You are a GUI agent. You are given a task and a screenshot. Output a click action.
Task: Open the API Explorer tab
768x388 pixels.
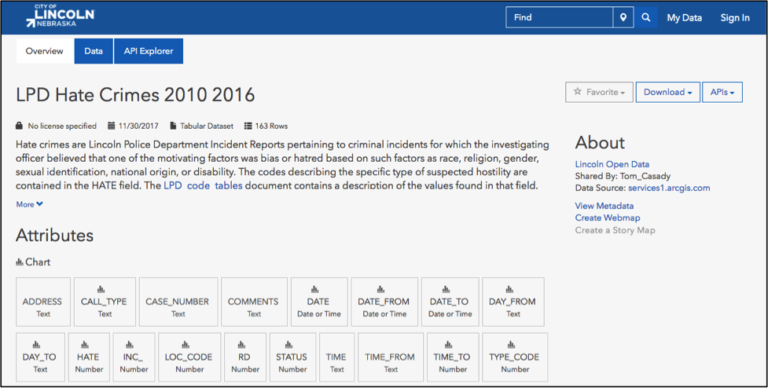click(148, 51)
